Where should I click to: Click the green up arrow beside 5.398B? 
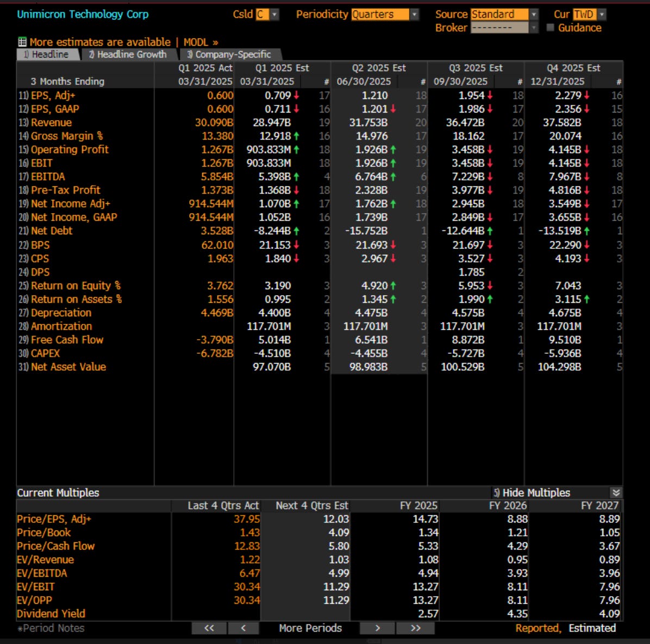(296, 177)
